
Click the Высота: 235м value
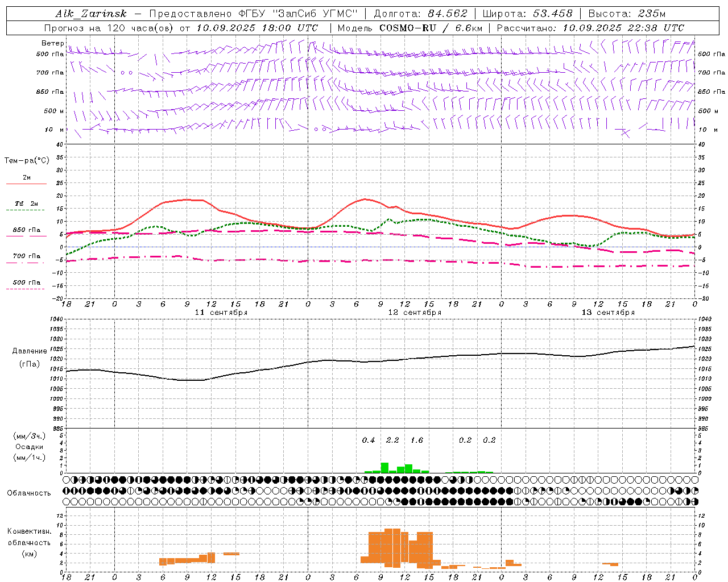pyautogui.click(x=627, y=14)
